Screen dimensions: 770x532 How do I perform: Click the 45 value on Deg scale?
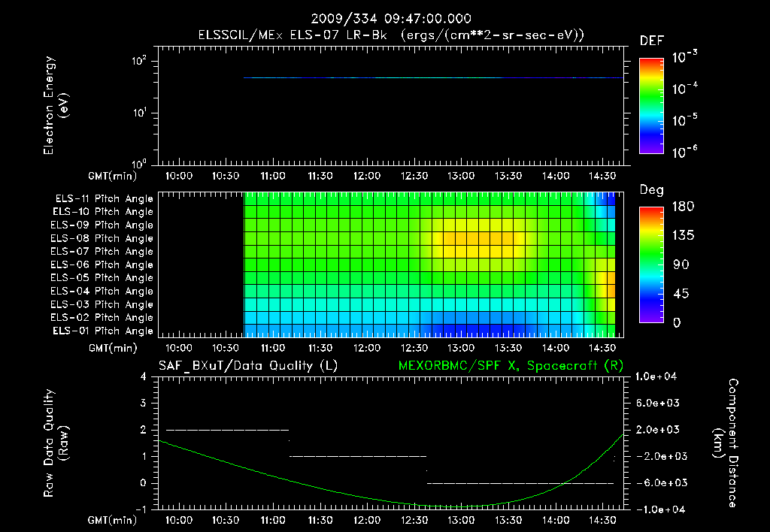681,294
